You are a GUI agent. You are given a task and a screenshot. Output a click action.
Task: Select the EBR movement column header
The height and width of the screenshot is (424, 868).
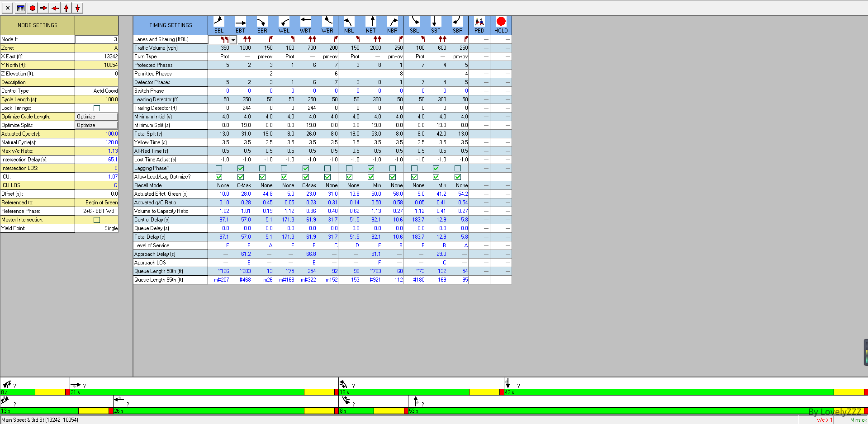tap(262, 25)
